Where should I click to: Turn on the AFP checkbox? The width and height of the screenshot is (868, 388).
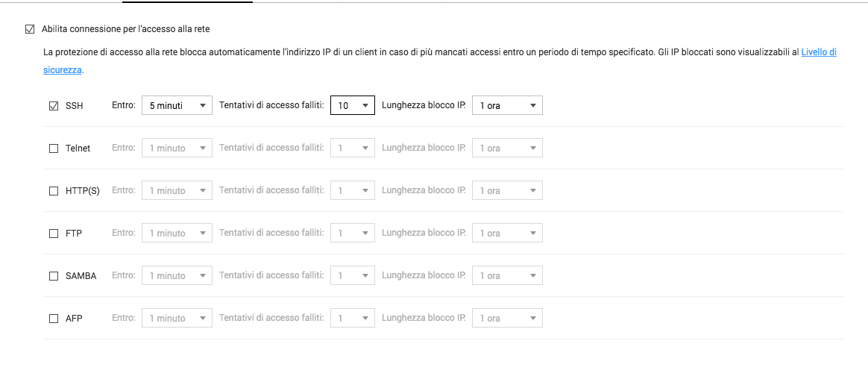click(x=54, y=319)
